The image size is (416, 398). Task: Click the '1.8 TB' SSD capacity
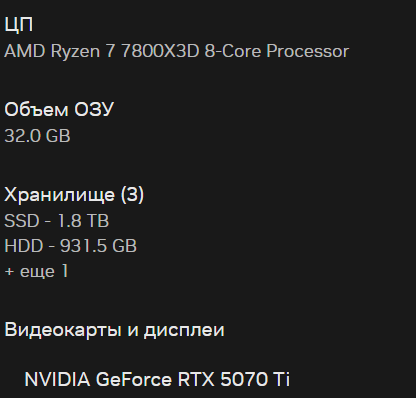(83, 221)
